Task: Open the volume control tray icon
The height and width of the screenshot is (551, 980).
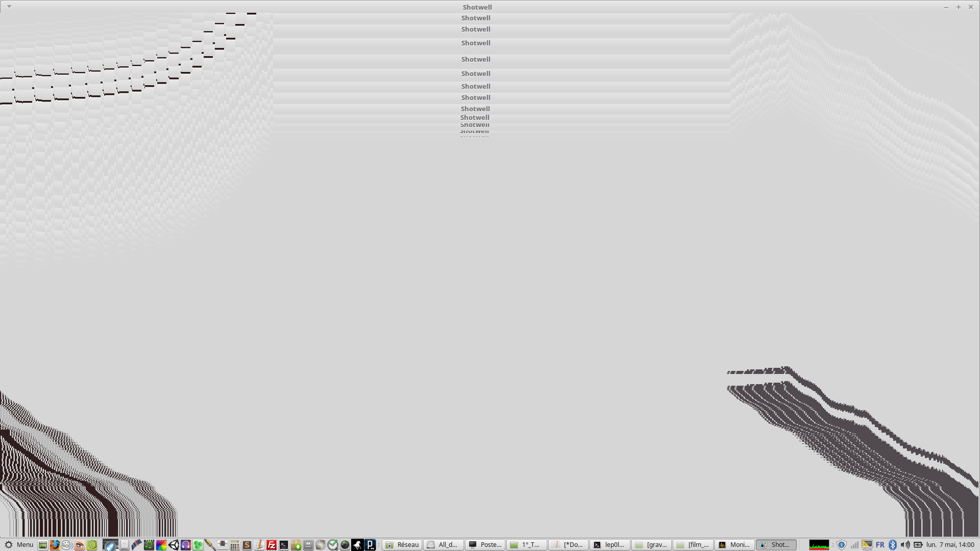Action: [905, 545]
